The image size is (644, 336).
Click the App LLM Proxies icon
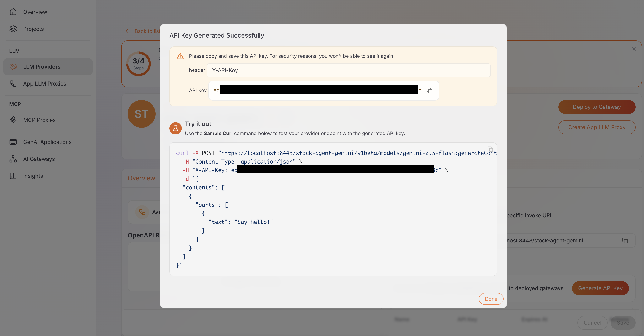pyautogui.click(x=13, y=84)
